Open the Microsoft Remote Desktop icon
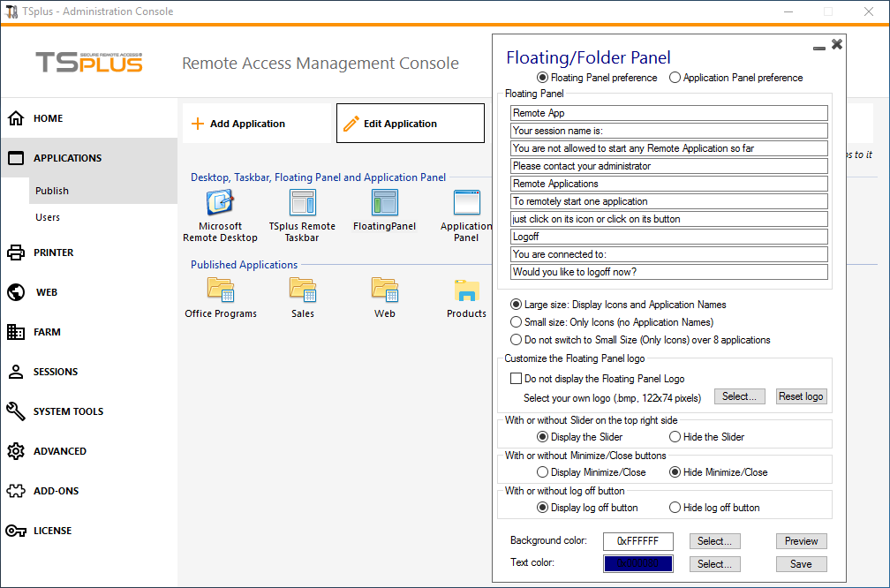Image resolution: width=890 pixels, height=588 pixels. point(220,203)
